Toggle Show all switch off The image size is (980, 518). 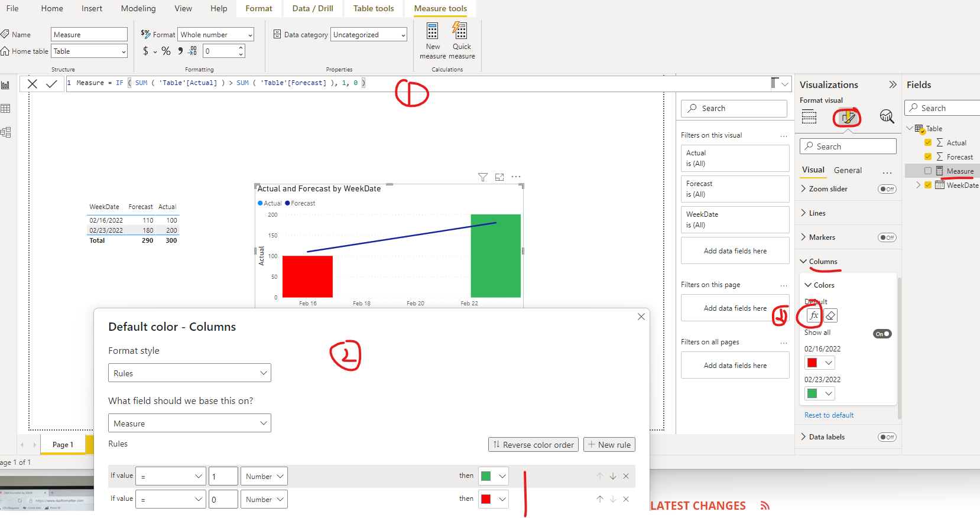pyautogui.click(x=882, y=334)
